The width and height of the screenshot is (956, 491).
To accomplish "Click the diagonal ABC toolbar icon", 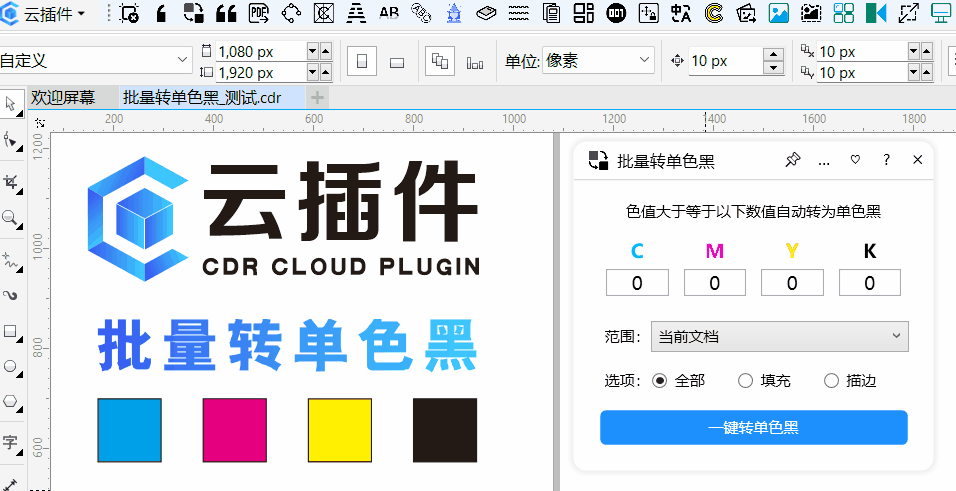I will click(421, 13).
